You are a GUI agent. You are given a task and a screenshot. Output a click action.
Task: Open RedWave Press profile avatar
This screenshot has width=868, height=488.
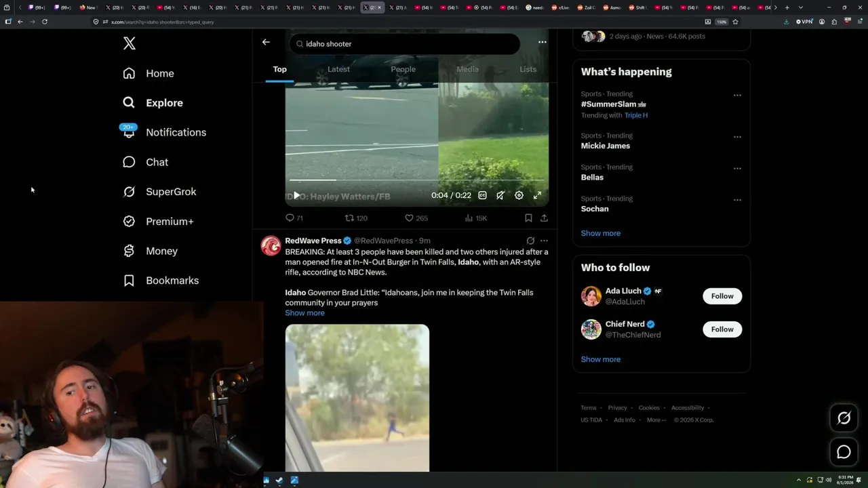(271, 245)
